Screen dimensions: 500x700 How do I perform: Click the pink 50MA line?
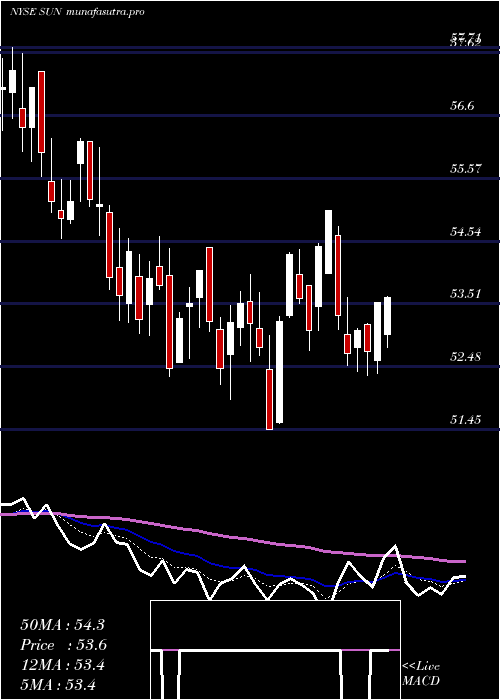pos(232,538)
